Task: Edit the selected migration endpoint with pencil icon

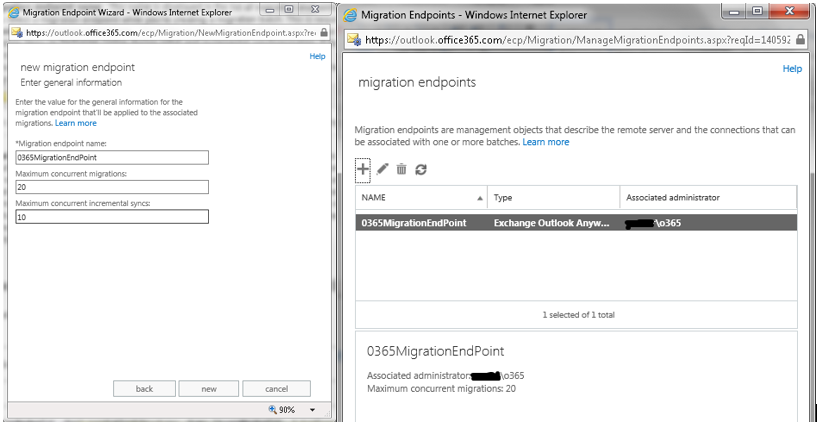Action: [382, 169]
